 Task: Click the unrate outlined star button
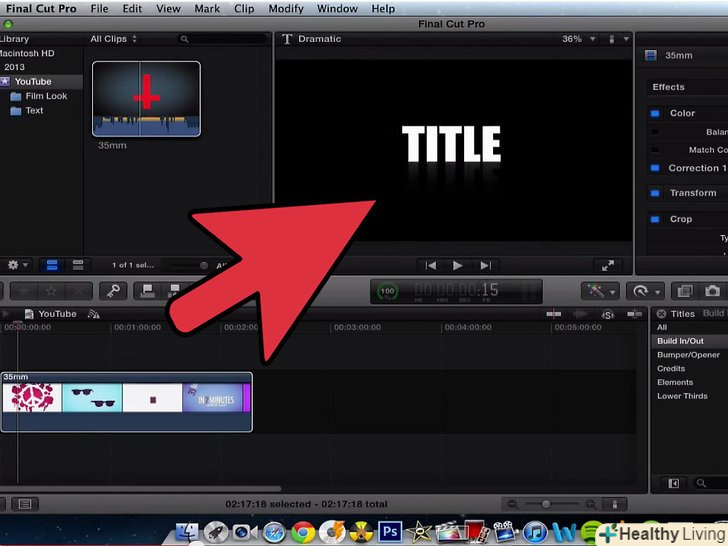pyautogui.click(x=51, y=291)
